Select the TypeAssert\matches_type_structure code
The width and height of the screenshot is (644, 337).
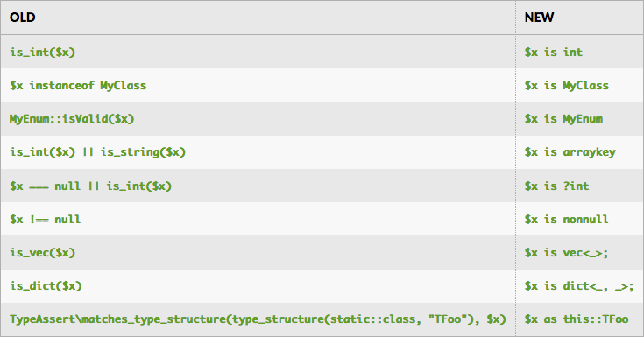258,319
